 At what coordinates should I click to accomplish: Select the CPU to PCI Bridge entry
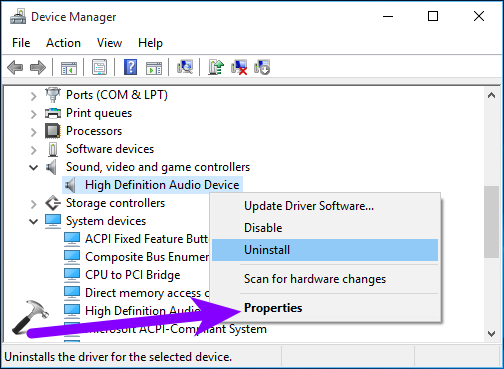click(x=132, y=275)
